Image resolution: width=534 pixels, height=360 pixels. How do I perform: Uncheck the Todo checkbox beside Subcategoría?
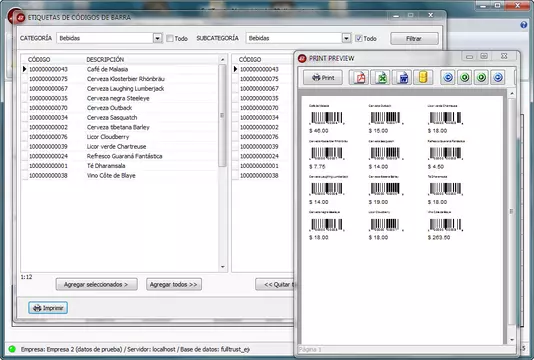pyautogui.click(x=358, y=38)
